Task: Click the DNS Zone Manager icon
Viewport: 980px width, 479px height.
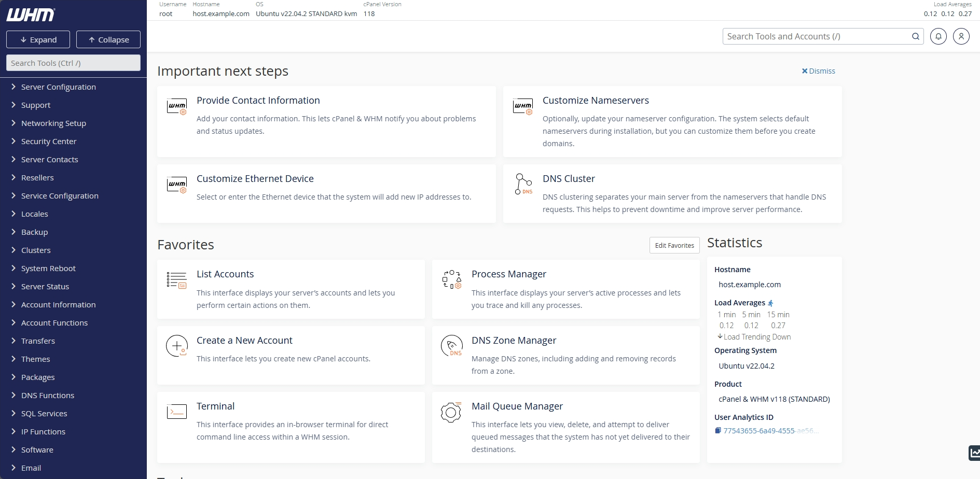Action: (452, 346)
